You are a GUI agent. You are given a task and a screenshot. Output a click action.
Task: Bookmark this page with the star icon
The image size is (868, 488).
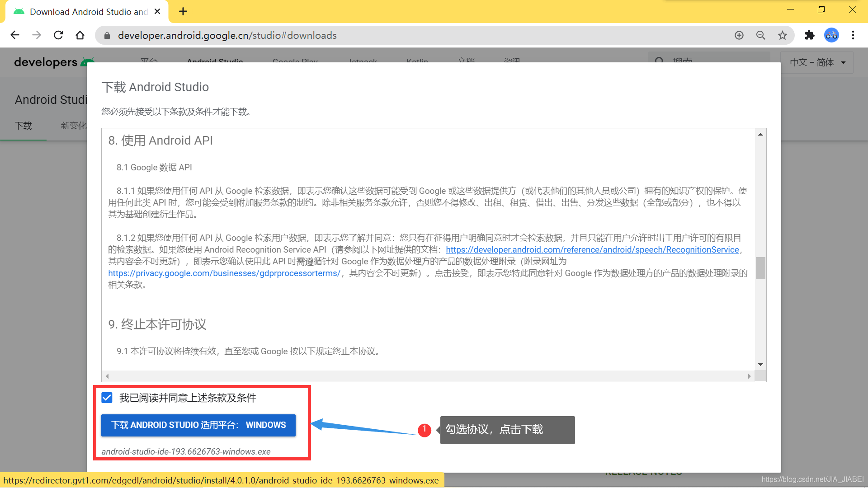[783, 35]
